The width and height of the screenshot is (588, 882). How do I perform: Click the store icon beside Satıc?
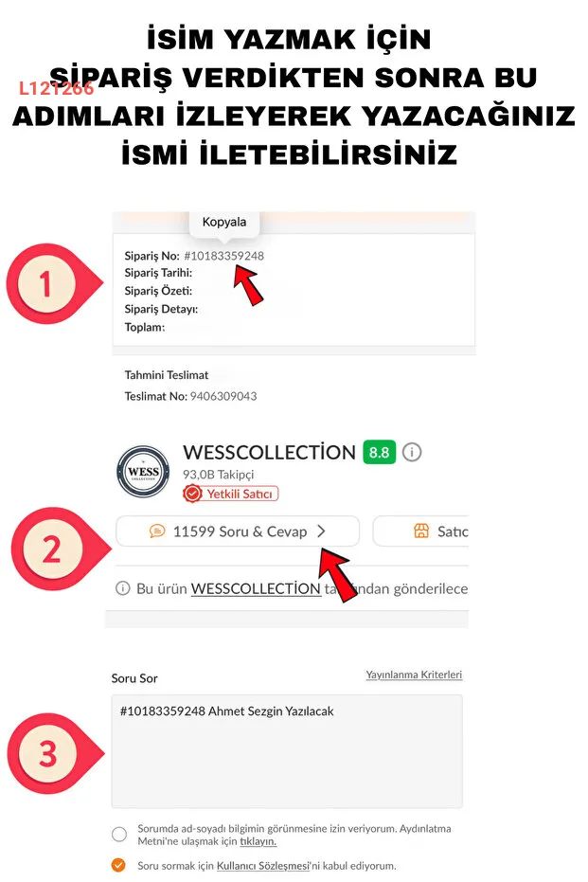click(x=421, y=531)
